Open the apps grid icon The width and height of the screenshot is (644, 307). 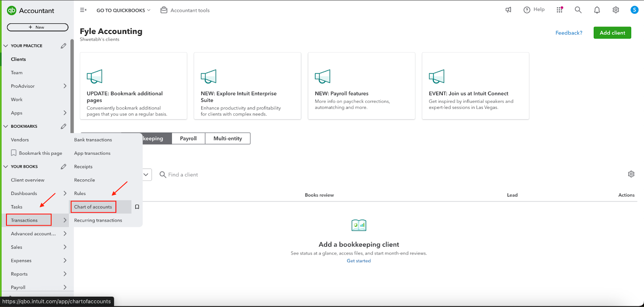[x=559, y=10]
